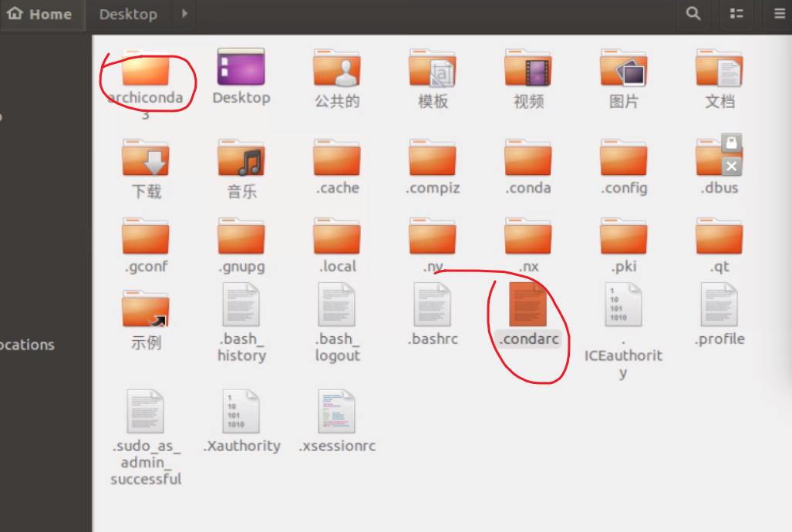Select the .pki folder
The image size is (792, 532).
tap(624, 236)
